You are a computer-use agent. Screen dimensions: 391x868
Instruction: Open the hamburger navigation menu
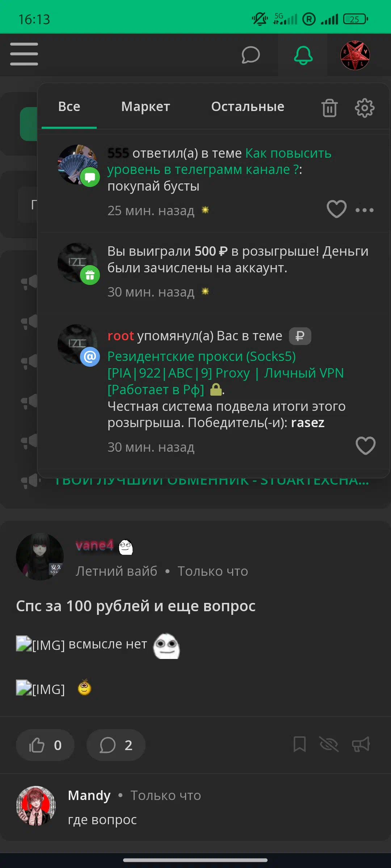pos(24,54)
